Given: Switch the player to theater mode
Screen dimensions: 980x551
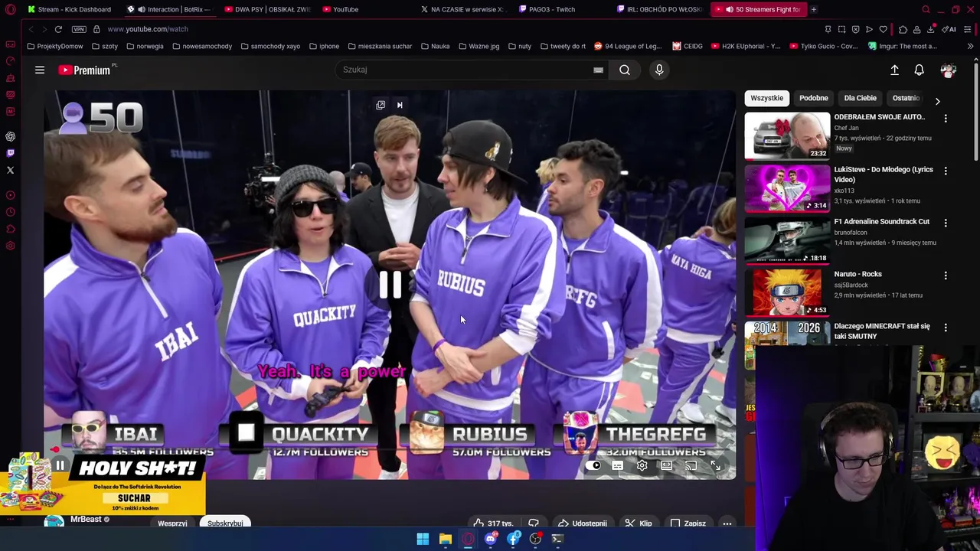Looking at the screenshot, I should (666, 465).
